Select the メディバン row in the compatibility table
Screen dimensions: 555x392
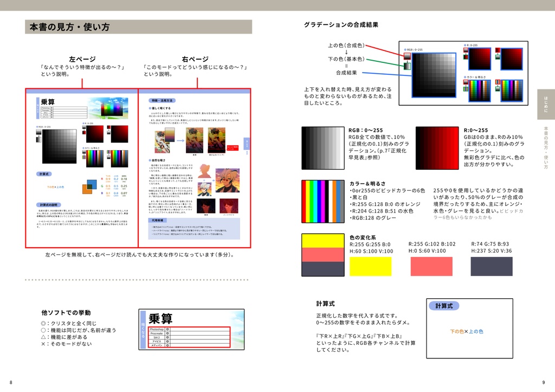[189, 345]
